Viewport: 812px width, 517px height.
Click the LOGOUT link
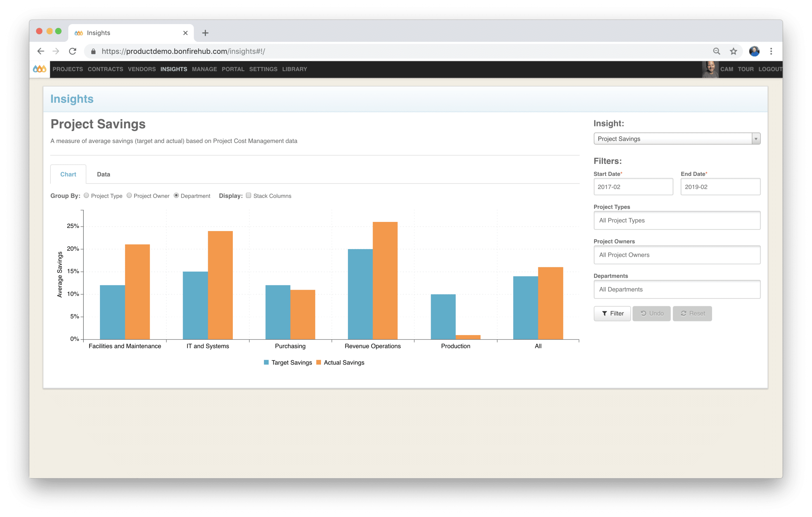point(770,69)
